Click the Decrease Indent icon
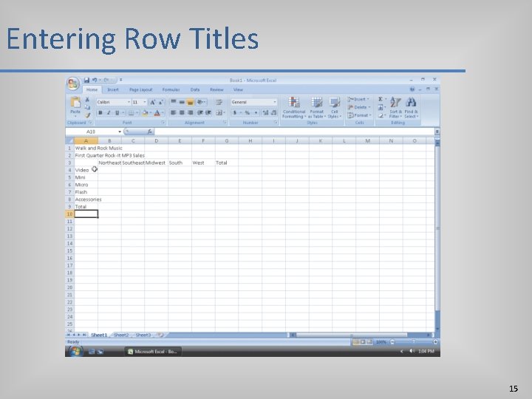 coord(199,112)
